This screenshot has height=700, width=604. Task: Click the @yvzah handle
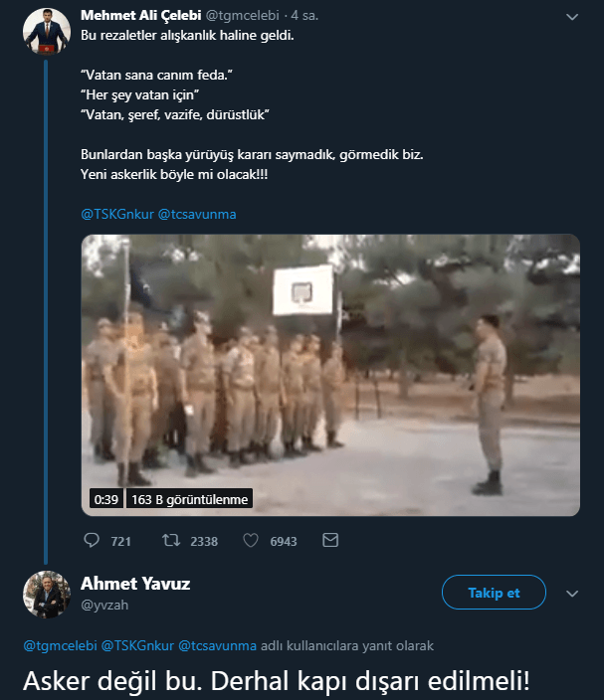[x=104, y=605]
